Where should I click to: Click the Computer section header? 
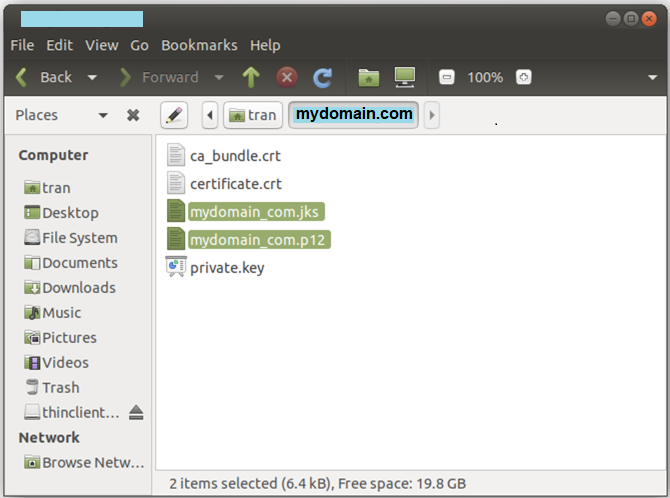pos(53,155)
